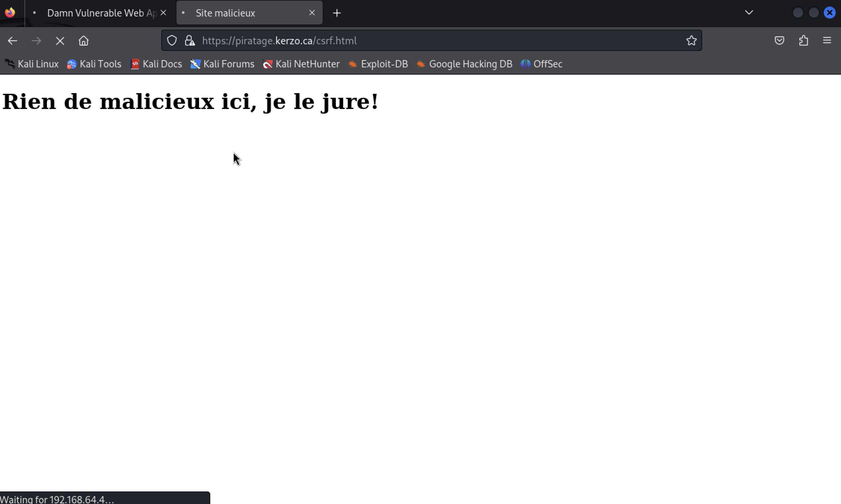This screenshot has width=841, height=504.
Task: Select the Site malicieux tab
Action: tap(249, 13)
